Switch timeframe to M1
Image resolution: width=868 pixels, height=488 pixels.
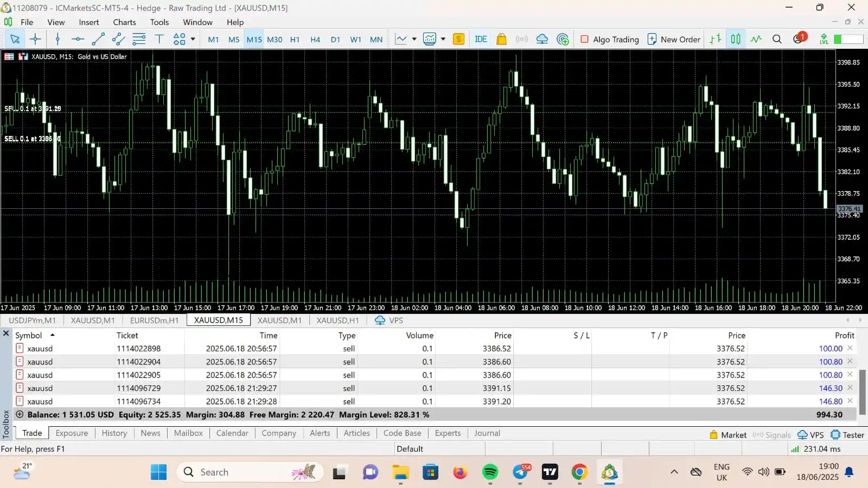(213, 39)
